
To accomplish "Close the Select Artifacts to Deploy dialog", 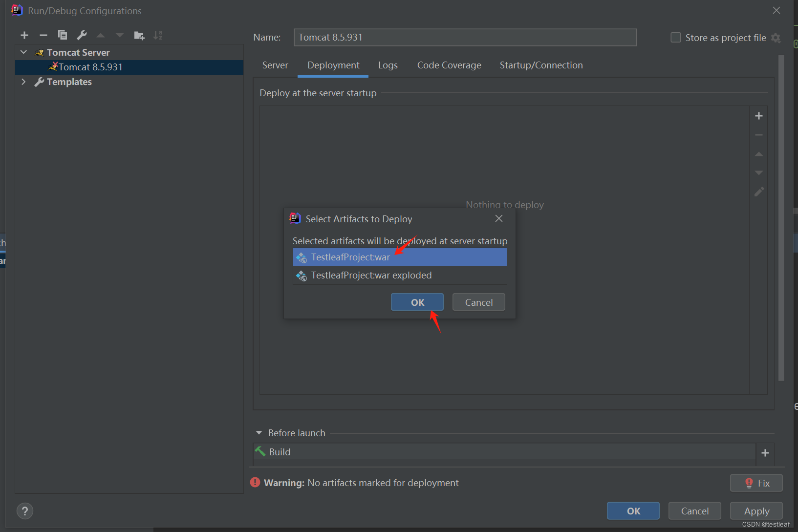I will (x=499, y=218).
